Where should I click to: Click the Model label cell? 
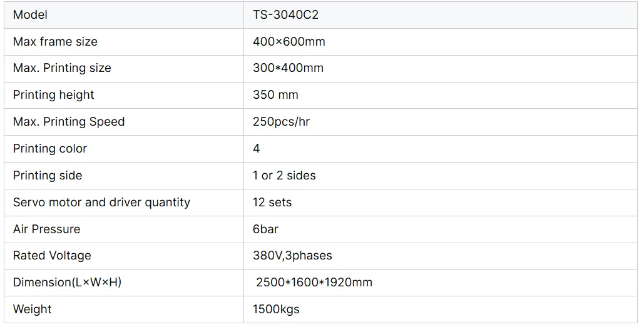tap(30, 15)
